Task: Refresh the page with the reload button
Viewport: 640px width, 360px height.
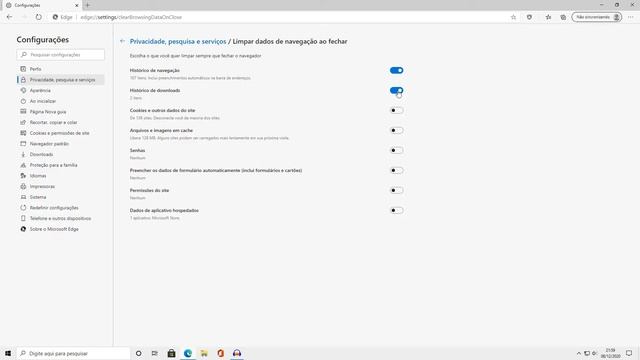Action: [x=38, y=17]
